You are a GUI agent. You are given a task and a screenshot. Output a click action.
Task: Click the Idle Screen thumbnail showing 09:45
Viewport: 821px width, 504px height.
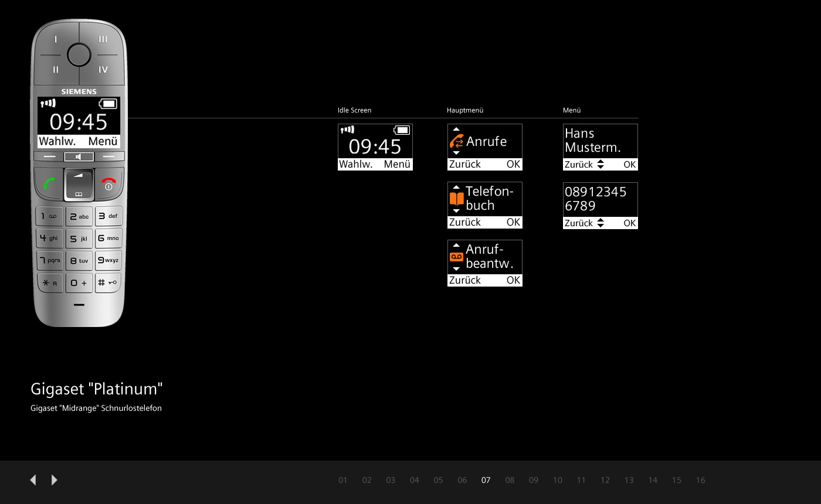pyautogui.click(x=375, y=147)
